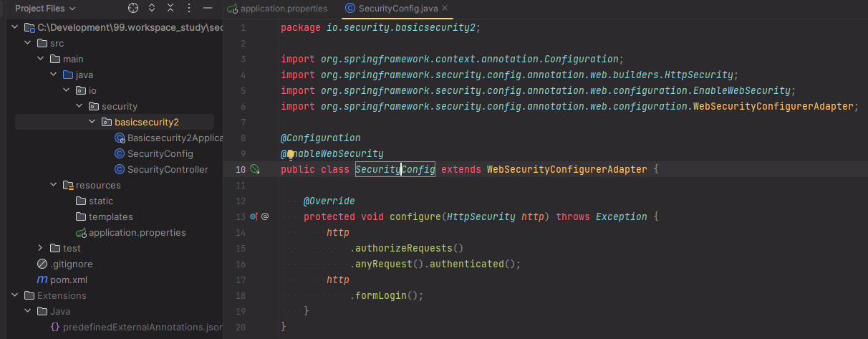Collapse the java folder chevron

(x=53, y=75)
